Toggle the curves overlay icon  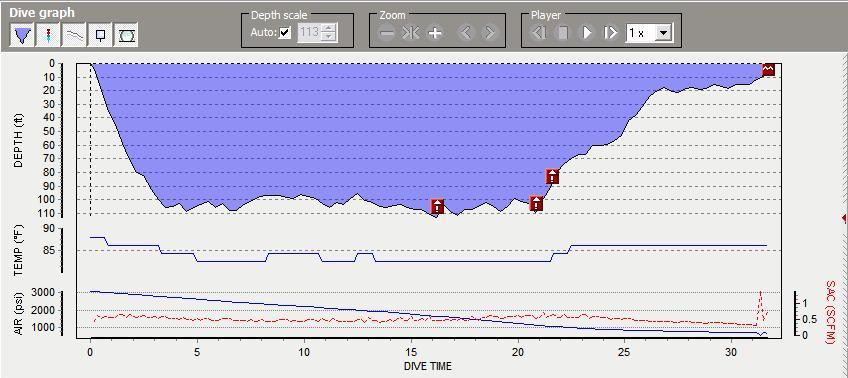click(73, 35)
